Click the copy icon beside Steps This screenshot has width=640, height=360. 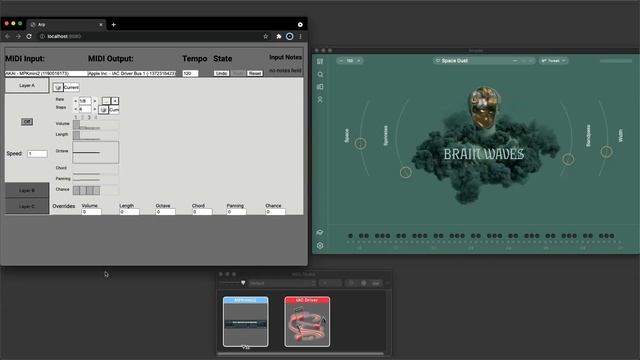point(103,110)
